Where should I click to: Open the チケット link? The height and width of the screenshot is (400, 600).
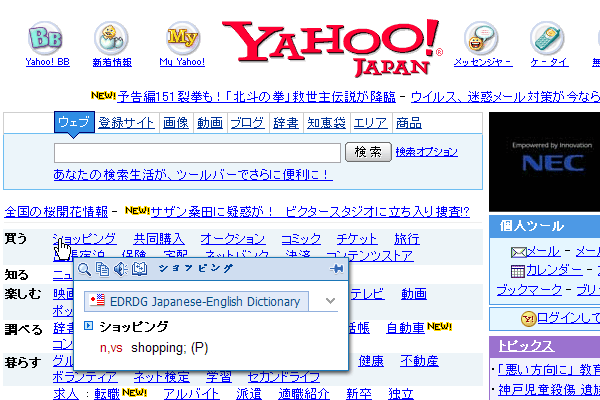click(357, 239)
